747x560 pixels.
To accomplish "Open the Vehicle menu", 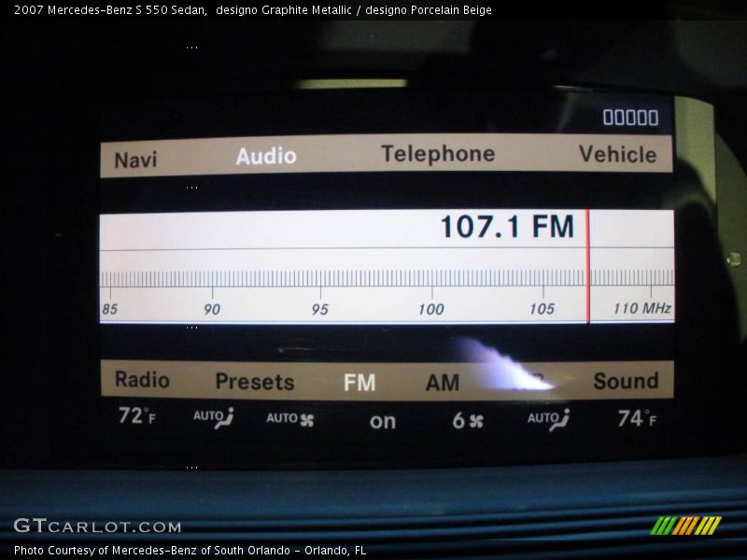I will [x=618, y=154].
